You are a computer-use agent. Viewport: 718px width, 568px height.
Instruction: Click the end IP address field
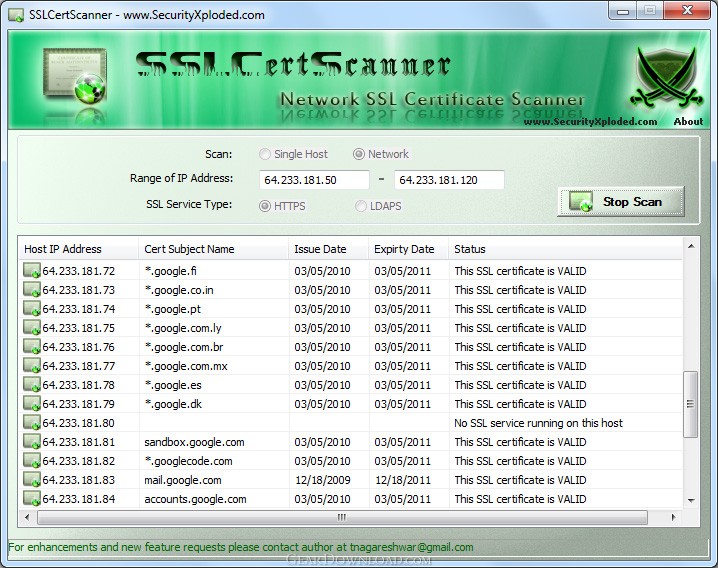(x=449, y=180)
